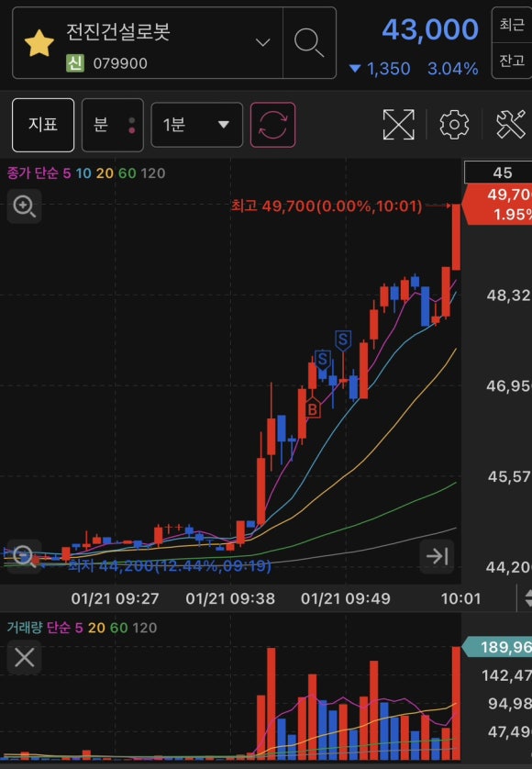Tap the lower S sell marker
The image size is (532, 769).
pos(322,361)
